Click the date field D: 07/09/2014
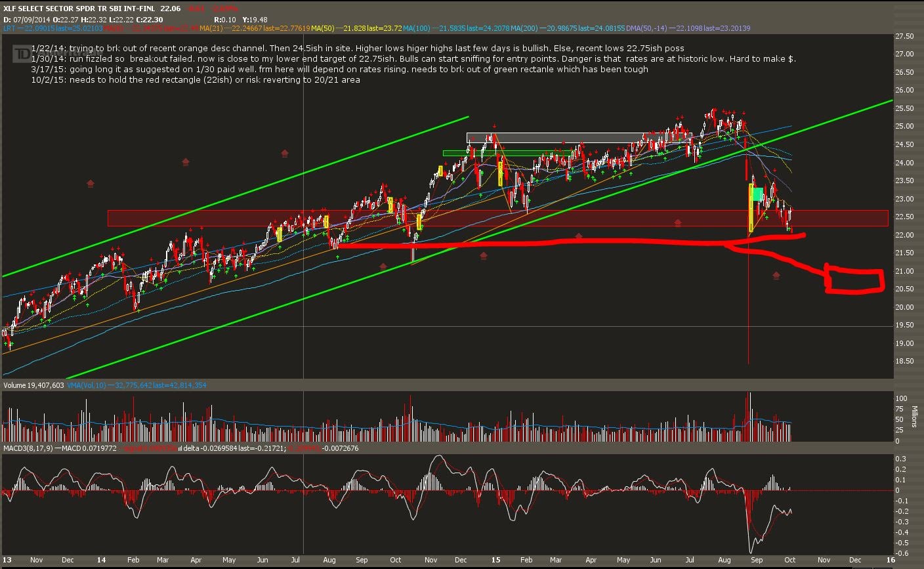 [26, 20]
